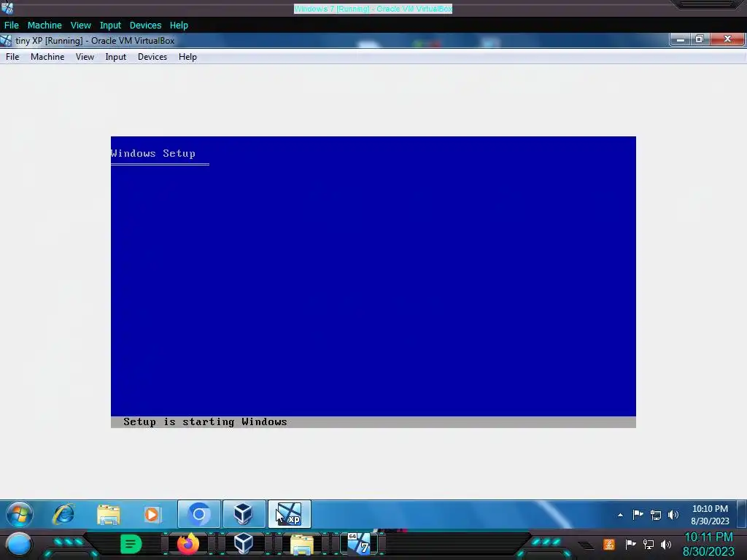
Task: Open Windows Media Player taskbar icon
Action: pos(152,514)
